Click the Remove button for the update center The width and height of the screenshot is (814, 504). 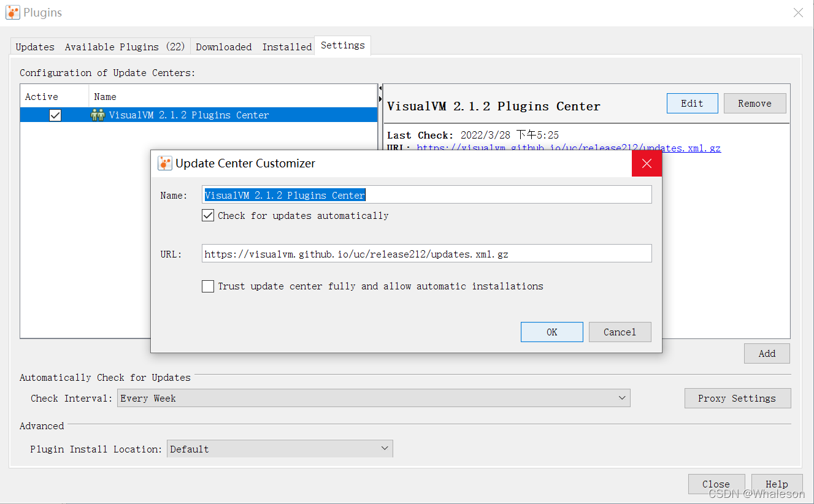coord(755,103)
